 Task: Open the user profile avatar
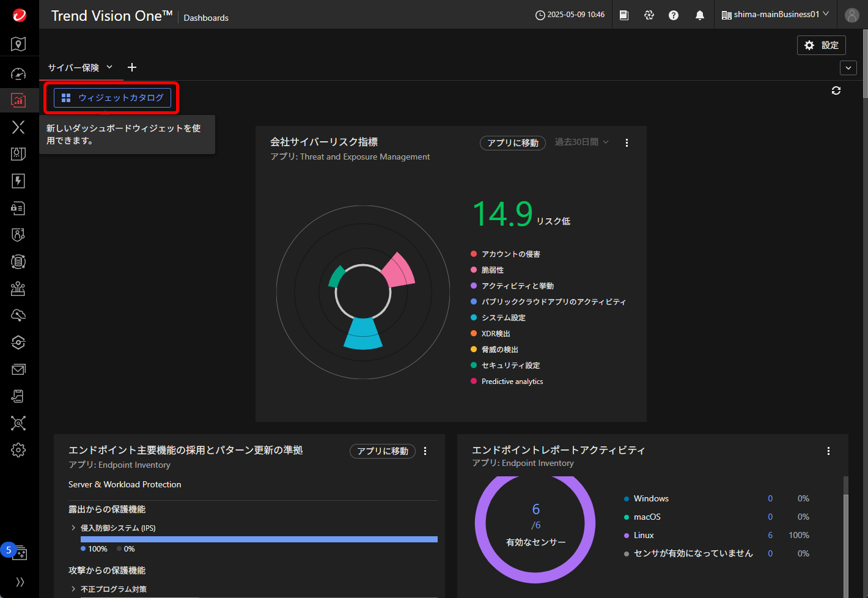coord(852,15)
